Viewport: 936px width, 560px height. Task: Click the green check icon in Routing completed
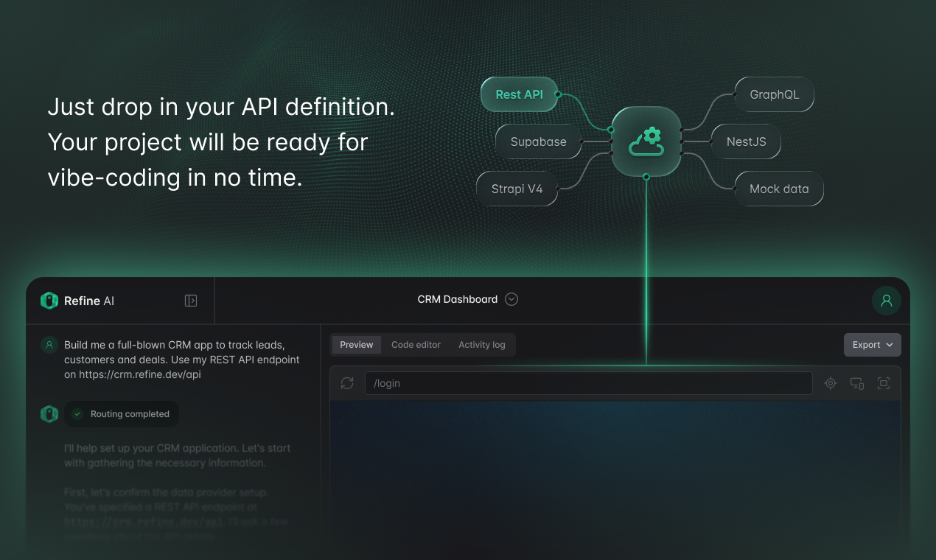click(77, 414)
